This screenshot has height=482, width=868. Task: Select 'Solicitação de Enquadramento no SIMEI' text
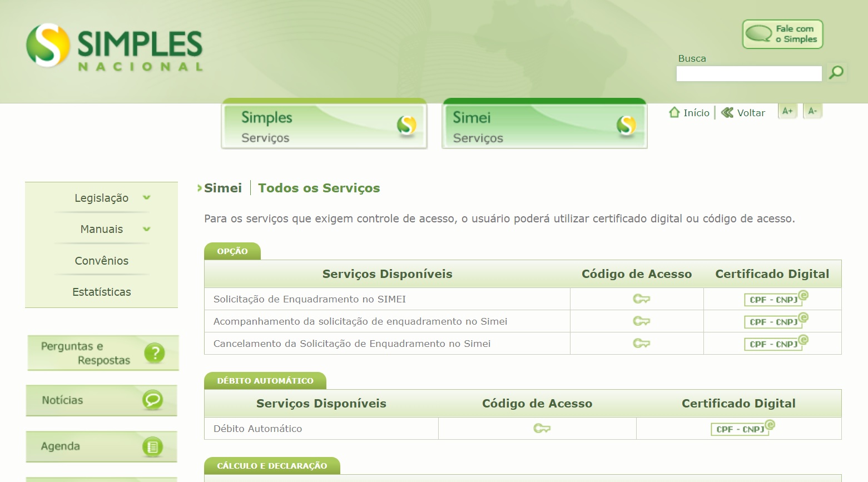[x=310, y=299]
